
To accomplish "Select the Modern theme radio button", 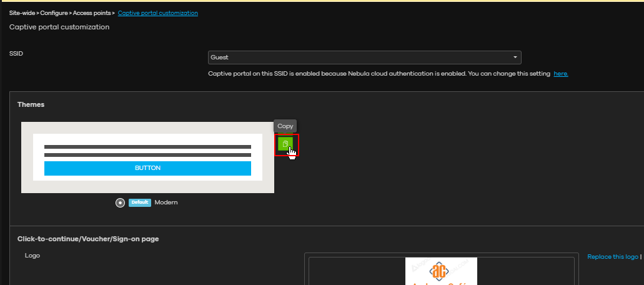I will [x=120, y=202].
